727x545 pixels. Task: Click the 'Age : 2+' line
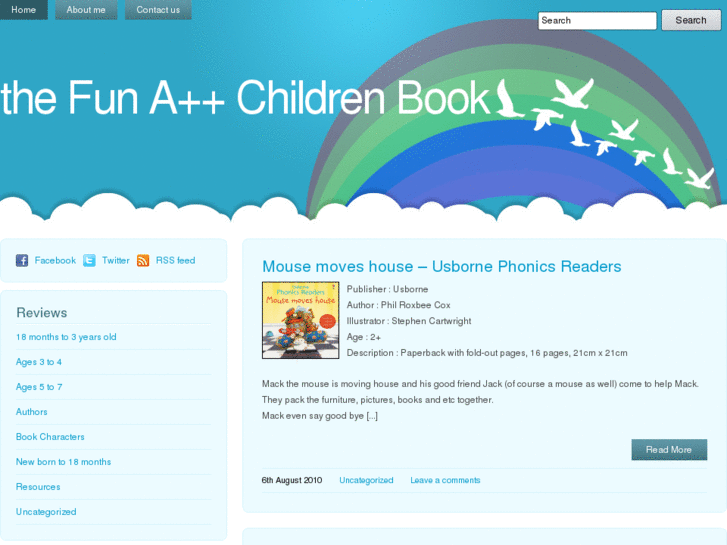364,337
